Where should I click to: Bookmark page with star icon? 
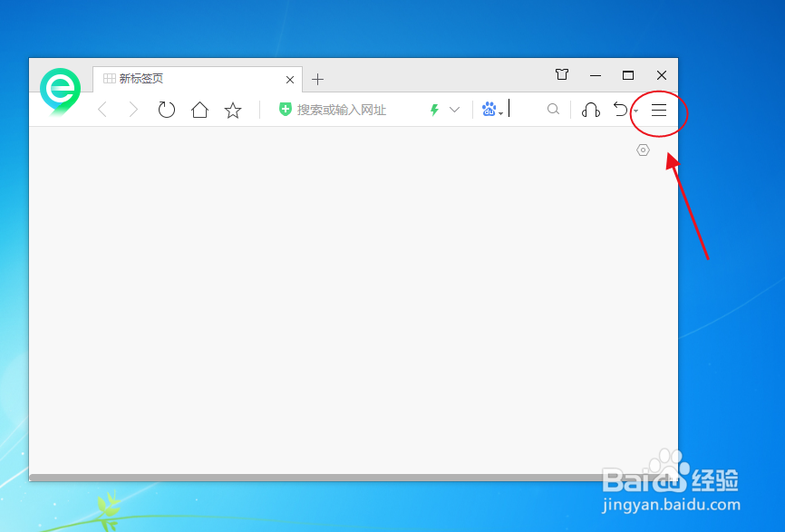pos(233,110)
